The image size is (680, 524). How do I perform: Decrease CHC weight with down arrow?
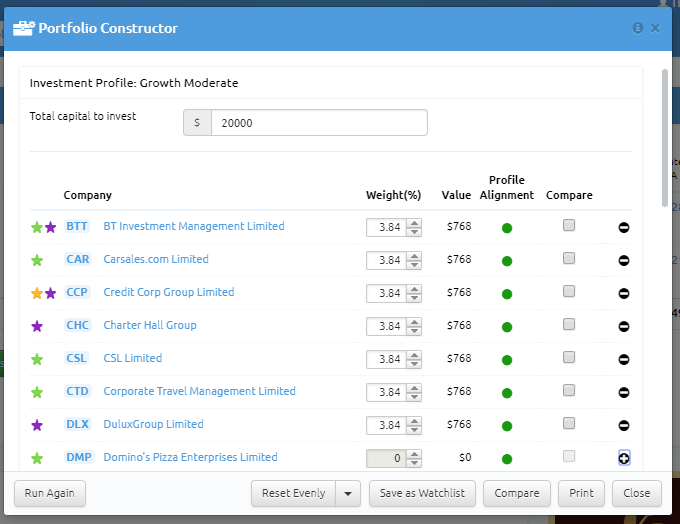pyautogui.click(x=414, y=331)
